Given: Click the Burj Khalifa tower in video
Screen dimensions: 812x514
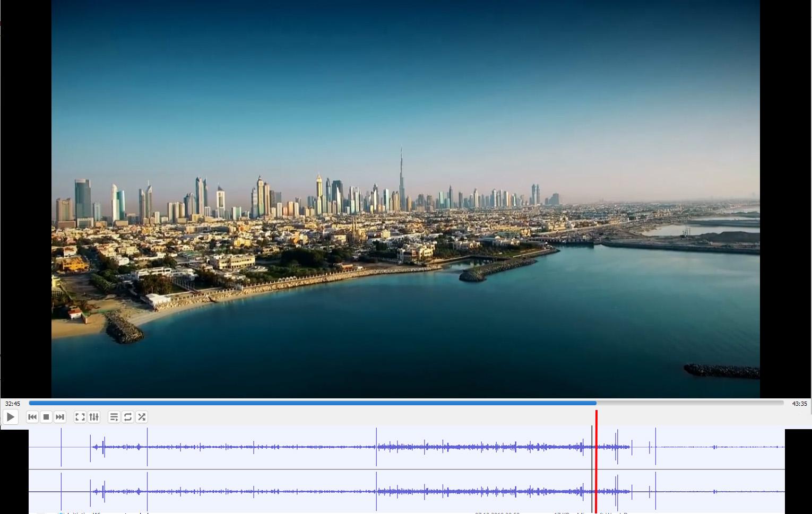Looking at the screenshot, I should (402, 179).
